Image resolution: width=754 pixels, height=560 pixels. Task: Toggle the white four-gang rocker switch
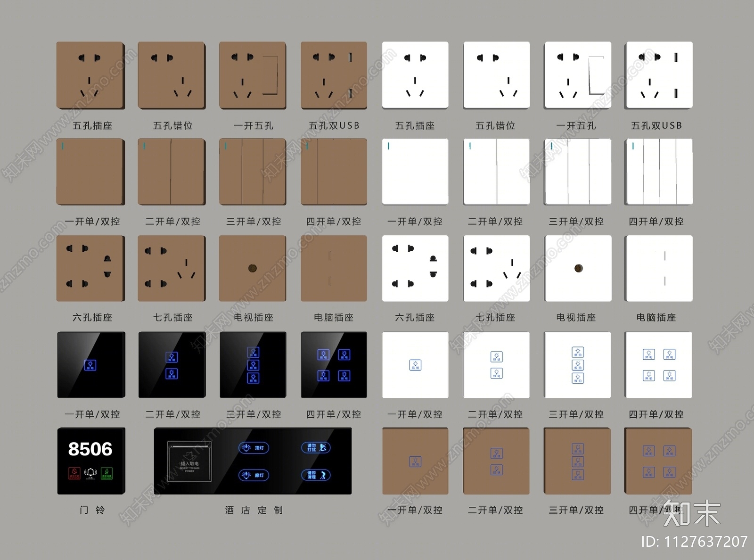click(659, 172)
